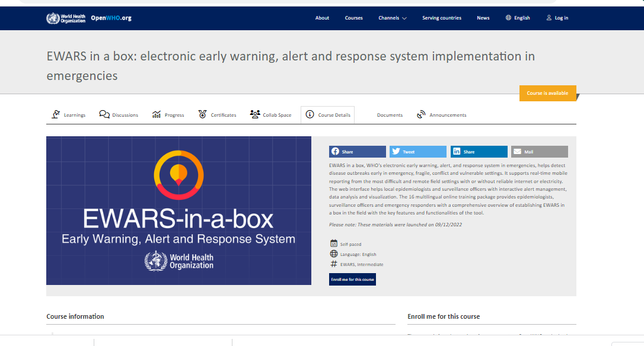Go to the Courses page

tap(353, 18)
